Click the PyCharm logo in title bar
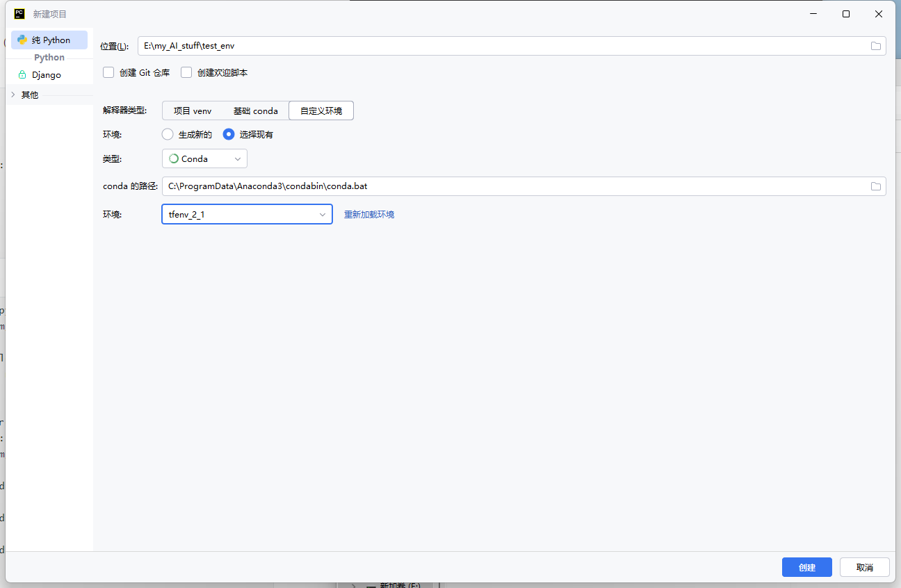 tap(19, 14)
